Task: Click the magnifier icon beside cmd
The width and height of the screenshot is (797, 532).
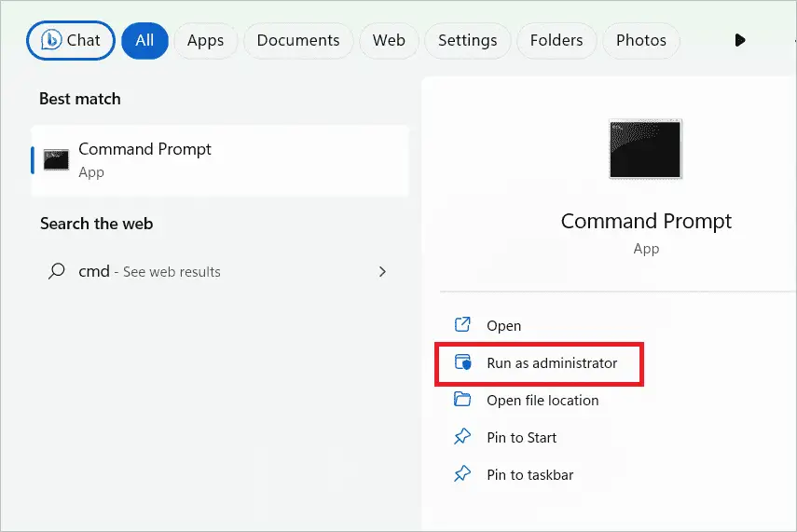Action: [x=57, y=271]
